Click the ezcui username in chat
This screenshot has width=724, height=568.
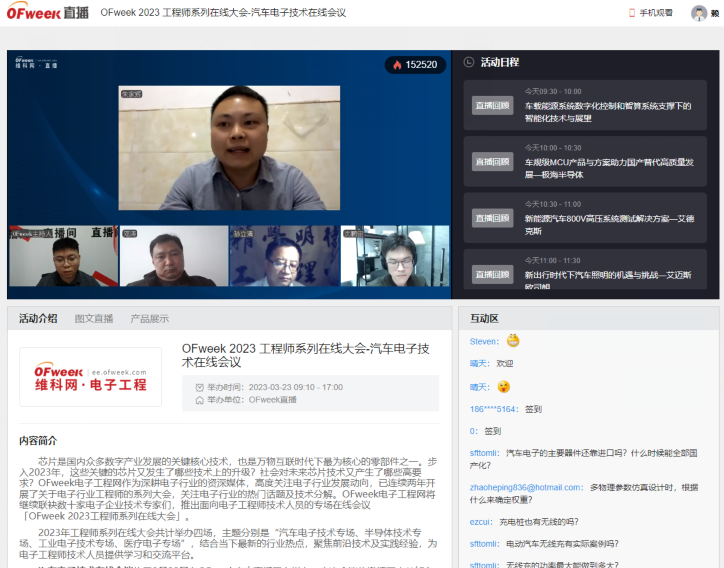pyautogui.click(x=481, y=522)
